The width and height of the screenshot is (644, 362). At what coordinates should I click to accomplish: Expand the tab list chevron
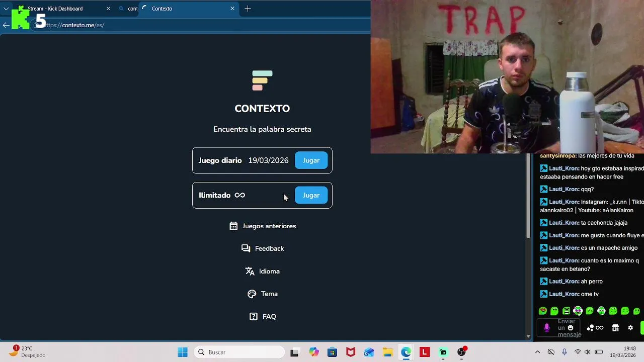(x=6, y=9)
